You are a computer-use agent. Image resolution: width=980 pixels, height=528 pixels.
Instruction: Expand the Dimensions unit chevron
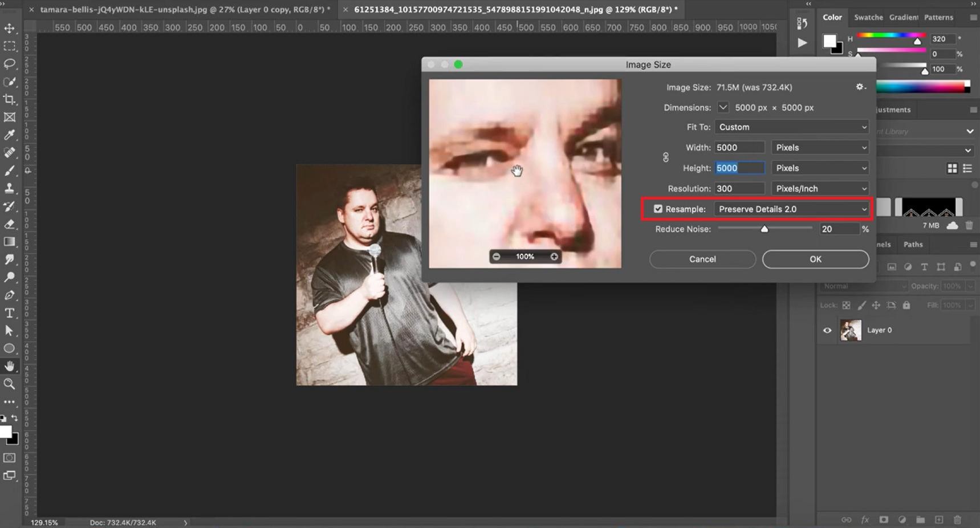[x=723, y=107]
